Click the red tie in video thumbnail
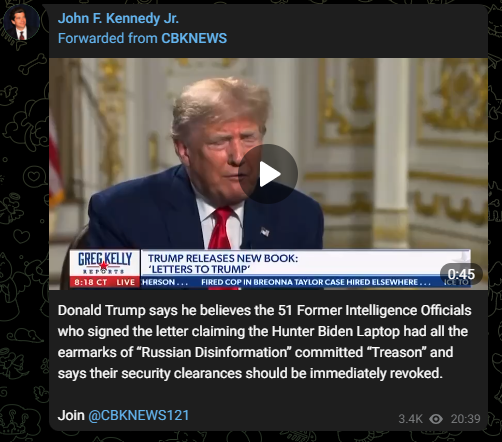 point(220,228)
